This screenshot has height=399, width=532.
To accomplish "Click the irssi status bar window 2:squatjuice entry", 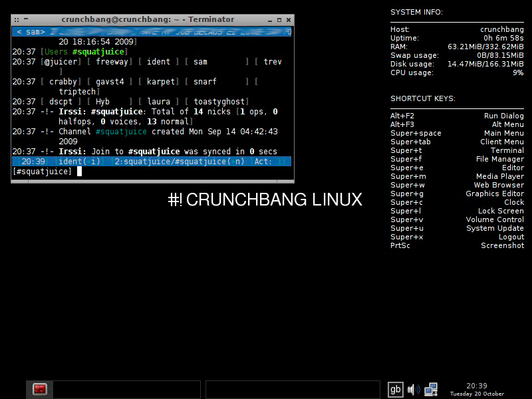I will tap(179, 162).
